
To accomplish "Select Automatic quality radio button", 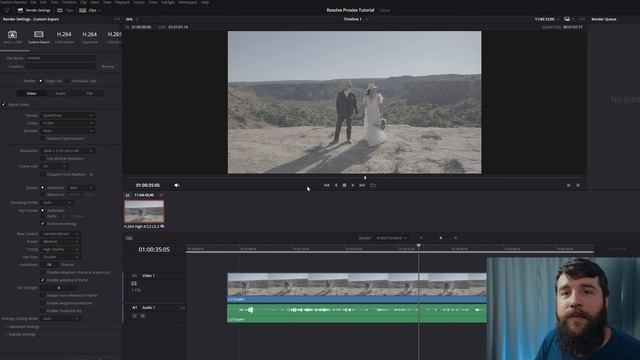I will click(42, 188).
